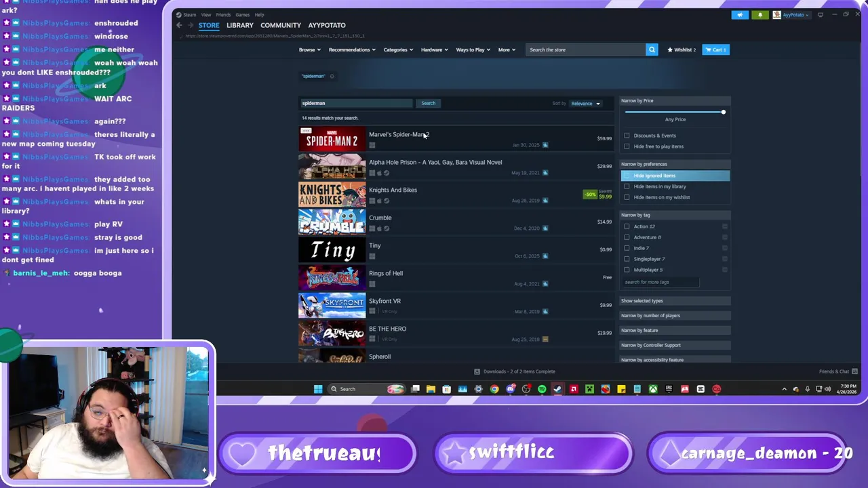Open the Hardware dropdown

coord(434,49)
